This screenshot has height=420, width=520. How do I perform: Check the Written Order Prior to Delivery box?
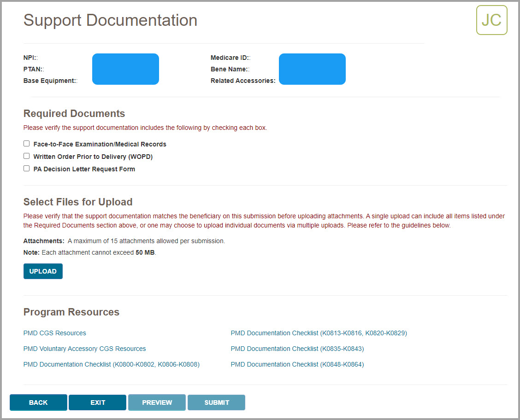(26, 156)
